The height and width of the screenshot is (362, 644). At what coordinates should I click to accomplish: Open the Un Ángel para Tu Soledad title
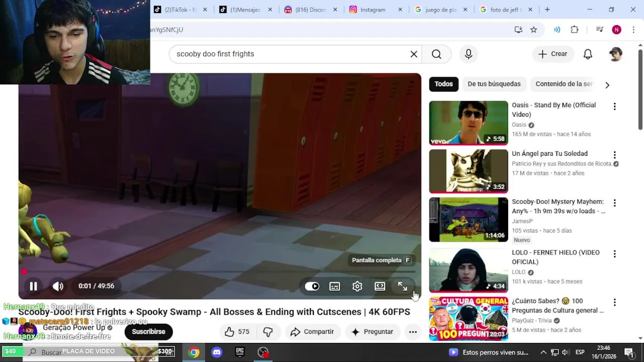(550, 153)
